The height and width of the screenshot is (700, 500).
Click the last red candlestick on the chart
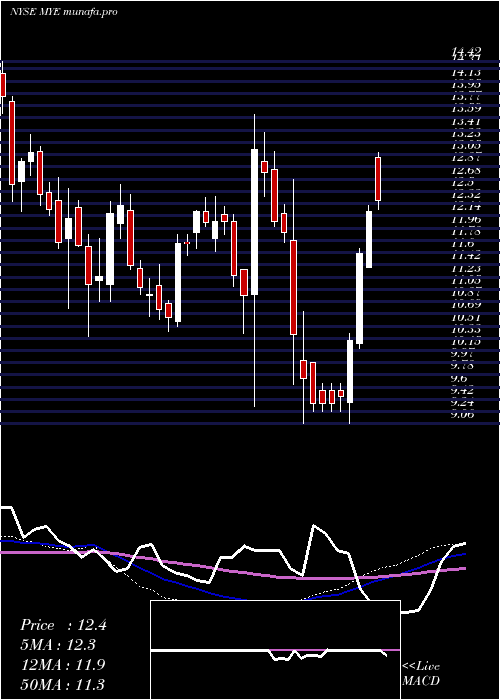378,179
